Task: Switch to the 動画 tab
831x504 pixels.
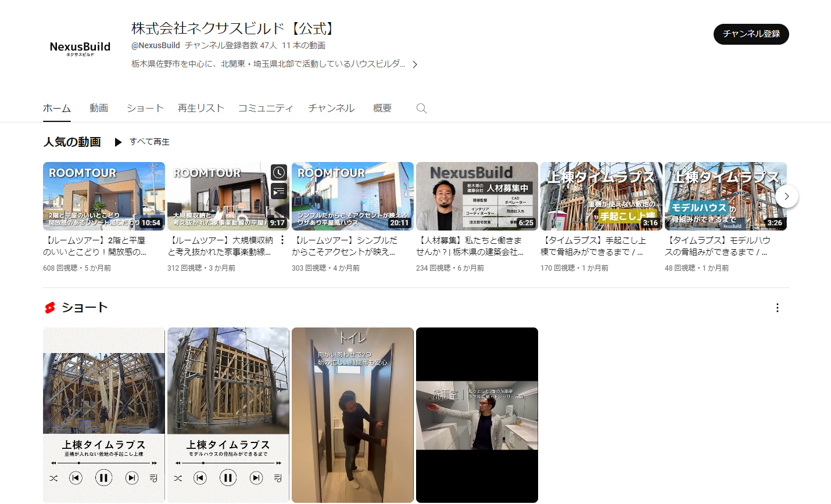Action: (99, 109)
